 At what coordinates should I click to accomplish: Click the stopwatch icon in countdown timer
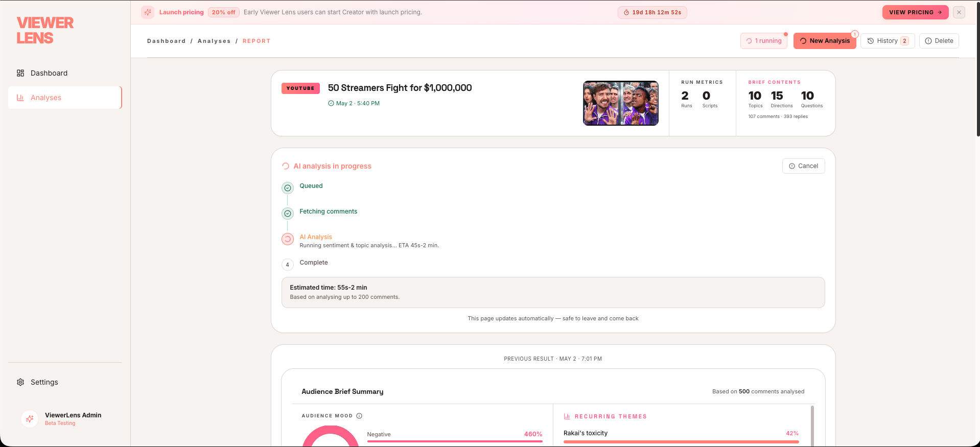click(x=626, y=12)
